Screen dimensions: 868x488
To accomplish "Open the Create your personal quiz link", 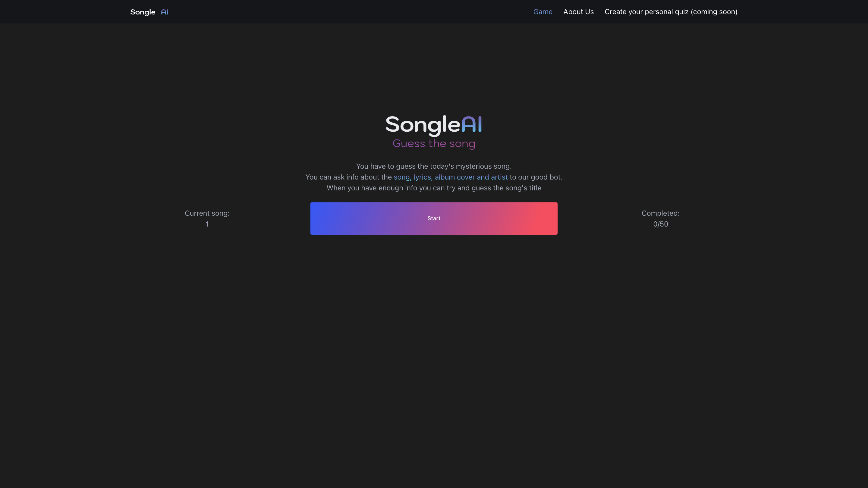I will pyautogui.click(x=671, y=12).
